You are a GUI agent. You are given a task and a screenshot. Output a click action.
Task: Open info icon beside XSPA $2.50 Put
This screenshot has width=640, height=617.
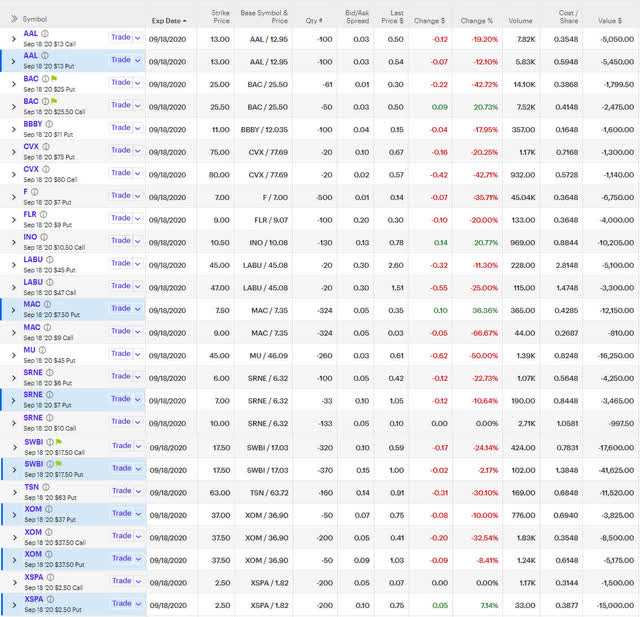pyautogui.click(x=51, y=599)
